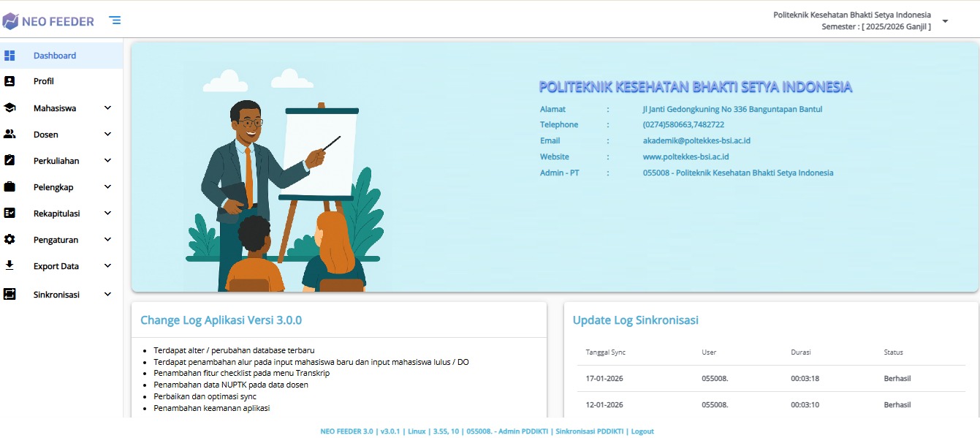Click the Rekapitulasi checklist icon
This screenshot has width=980, height=438.
click(x=10, y=214)
